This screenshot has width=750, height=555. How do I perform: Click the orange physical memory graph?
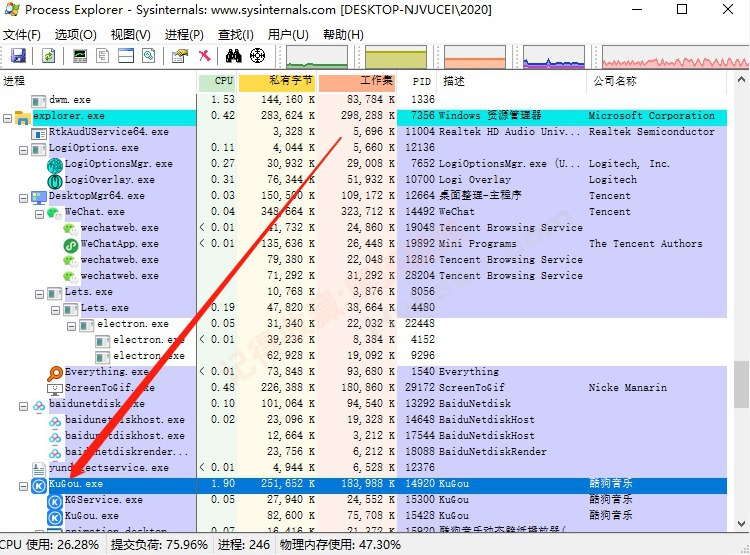(474, 57)
